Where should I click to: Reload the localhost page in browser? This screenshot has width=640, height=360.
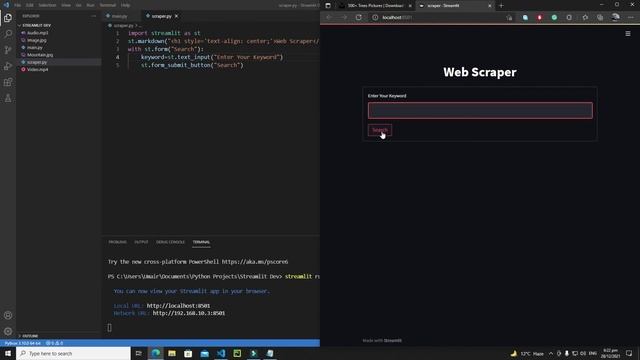point(358,18)
